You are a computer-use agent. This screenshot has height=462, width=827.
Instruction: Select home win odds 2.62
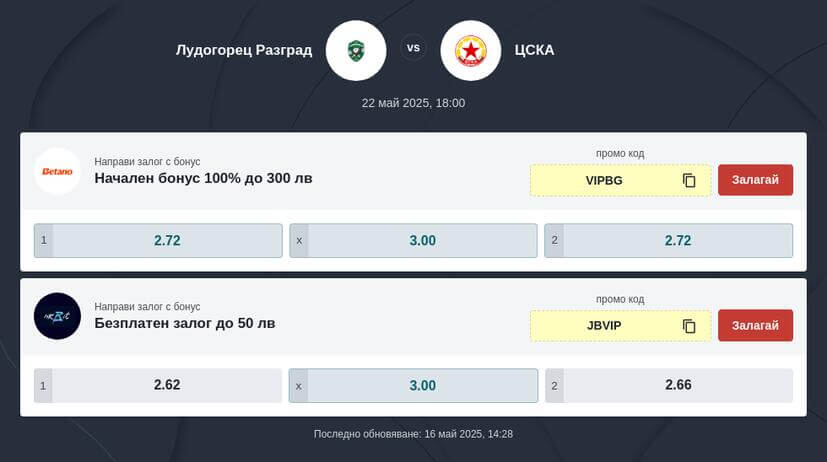click(x=158, y=386)
